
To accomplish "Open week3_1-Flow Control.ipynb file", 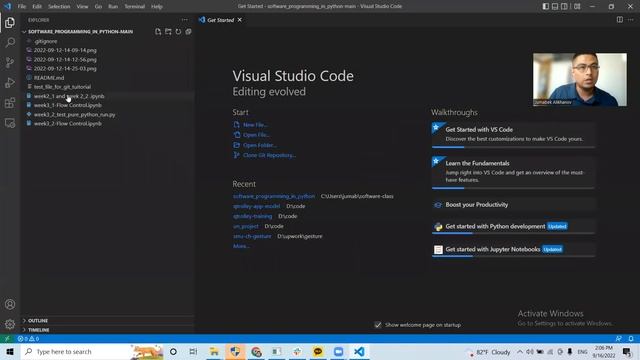I will [68, 105].
